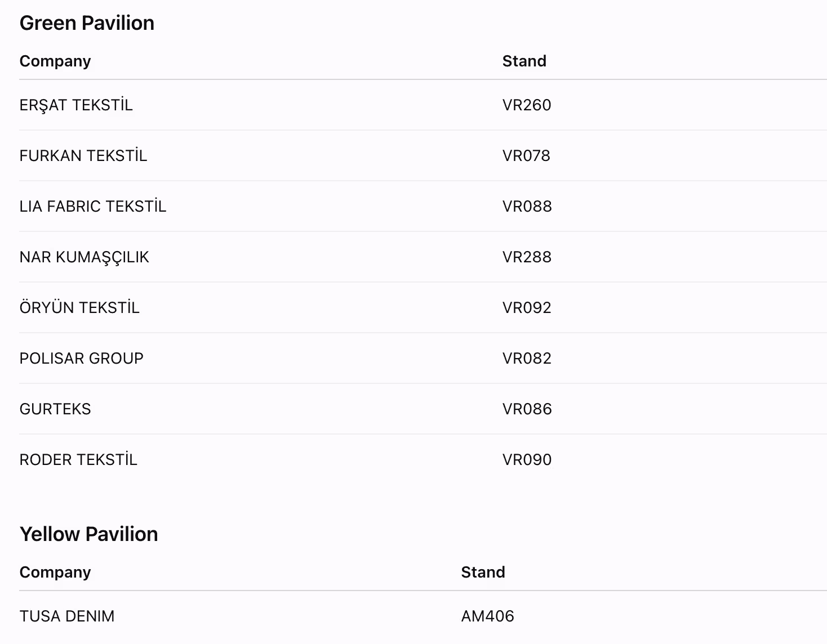Click LIA FABRIC TEKSTİL company entry
The width and height of the screenshot is (827, 644).
pos(93,207)
